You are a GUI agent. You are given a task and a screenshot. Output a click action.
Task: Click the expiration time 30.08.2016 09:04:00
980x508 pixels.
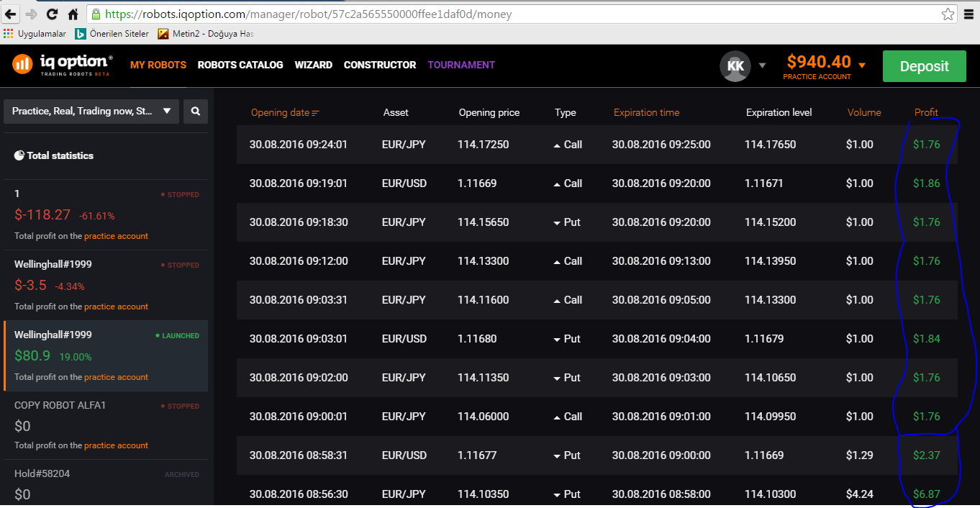661,339
